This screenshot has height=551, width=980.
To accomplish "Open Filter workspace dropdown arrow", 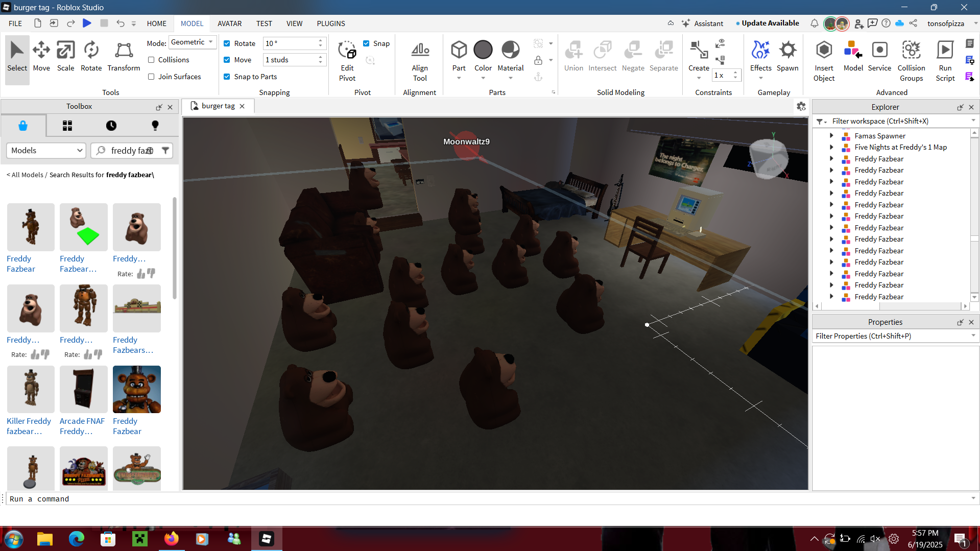I will tap(973, 121).
